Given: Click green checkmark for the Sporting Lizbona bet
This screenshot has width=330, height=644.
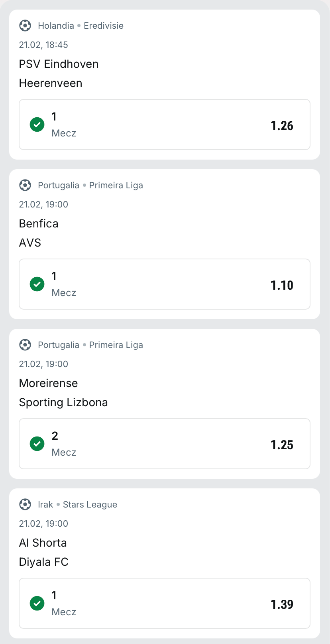Looking at the screenshot, I should point(37,444).
